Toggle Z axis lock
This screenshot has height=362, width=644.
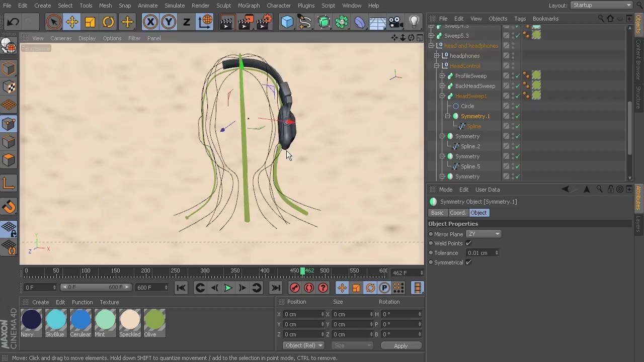187,22
